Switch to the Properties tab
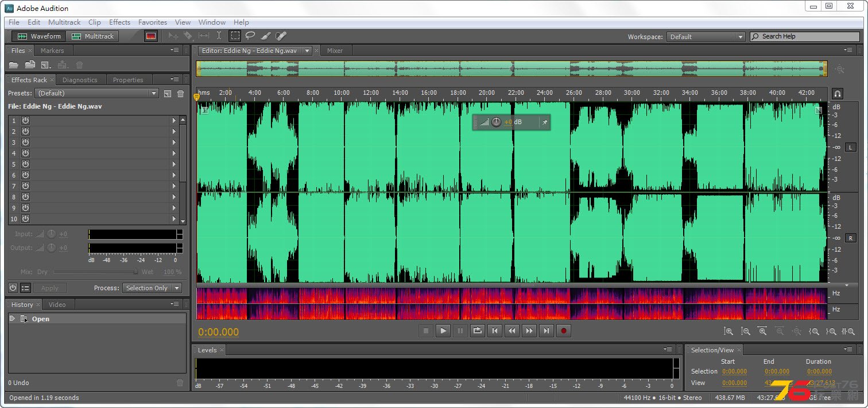This screenshot has width=868, height=408. tap(128, 80)
